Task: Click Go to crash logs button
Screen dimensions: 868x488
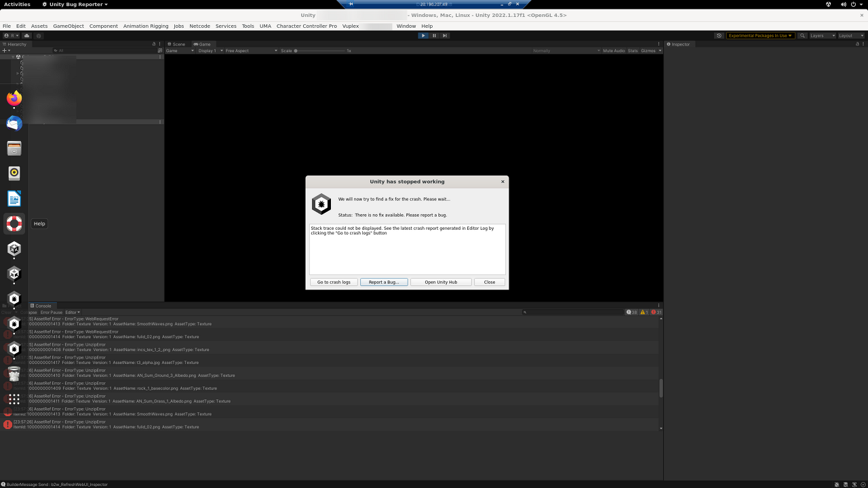Action: (x=334, y=282)
